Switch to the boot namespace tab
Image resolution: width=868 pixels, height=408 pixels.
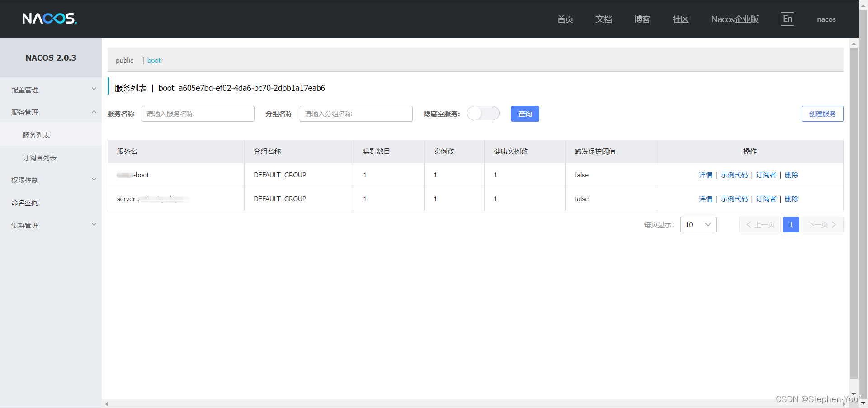[154, 61]
